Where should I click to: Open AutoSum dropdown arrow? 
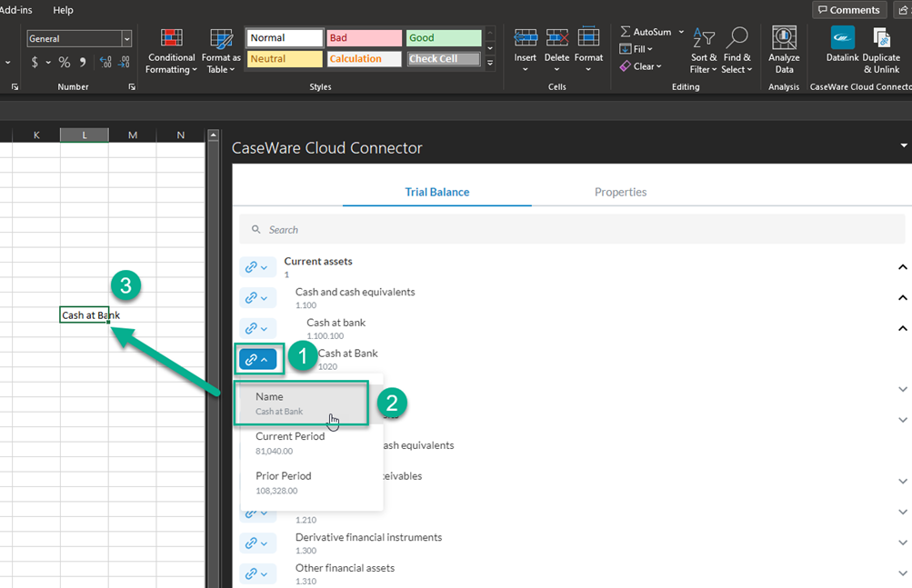coord(681,32)
